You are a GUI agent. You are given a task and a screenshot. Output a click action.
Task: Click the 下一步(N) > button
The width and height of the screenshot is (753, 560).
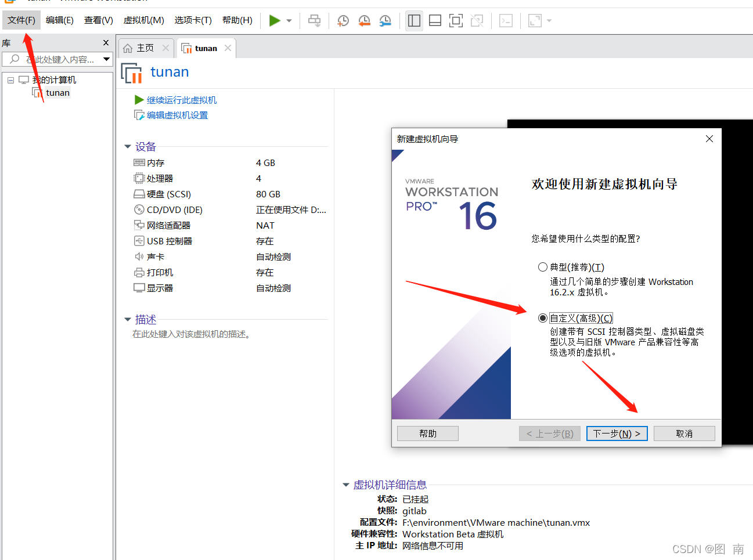coord(617,433)
